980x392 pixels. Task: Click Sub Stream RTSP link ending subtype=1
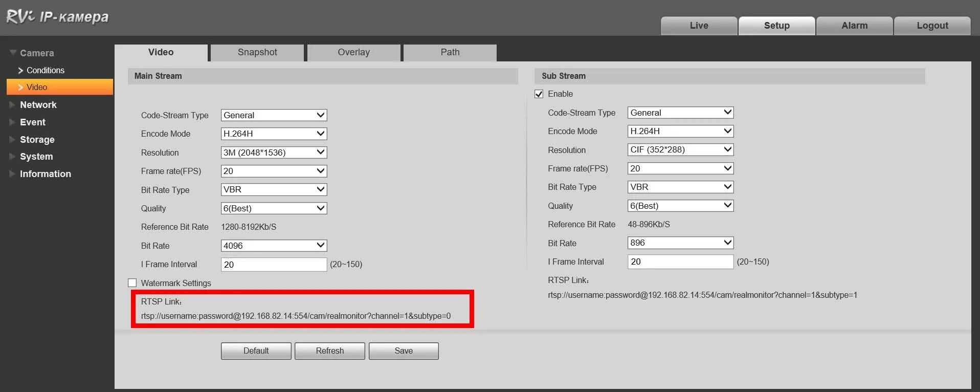pyautogui.click(x=702, y=295)
